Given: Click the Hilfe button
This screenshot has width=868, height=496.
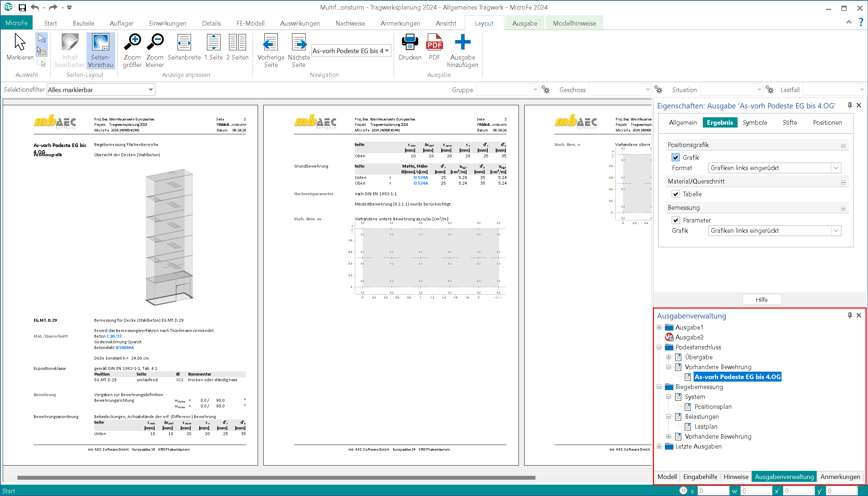Looking at the screenshot, I should [x=761, y=300].
